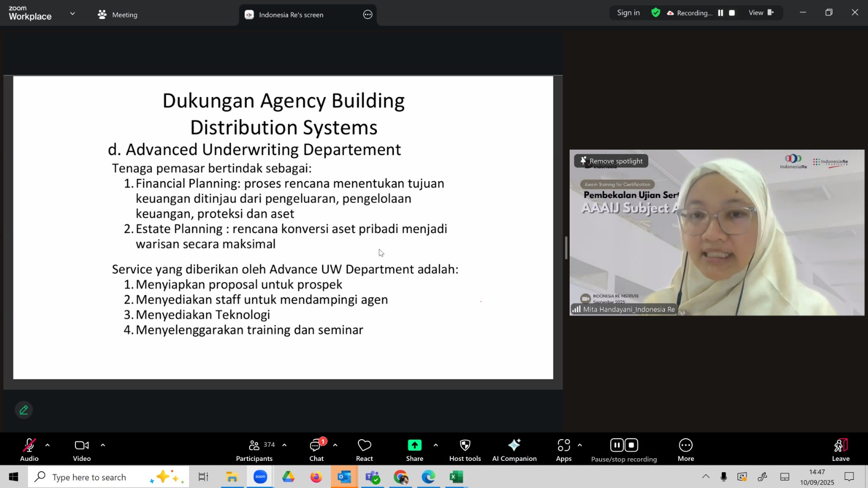Click the Sign in link
868x488 pixels.
(628, 13)
